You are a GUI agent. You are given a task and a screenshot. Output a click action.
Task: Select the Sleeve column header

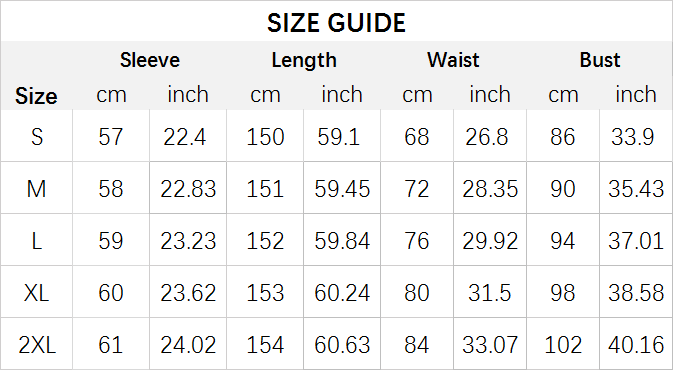150,60
